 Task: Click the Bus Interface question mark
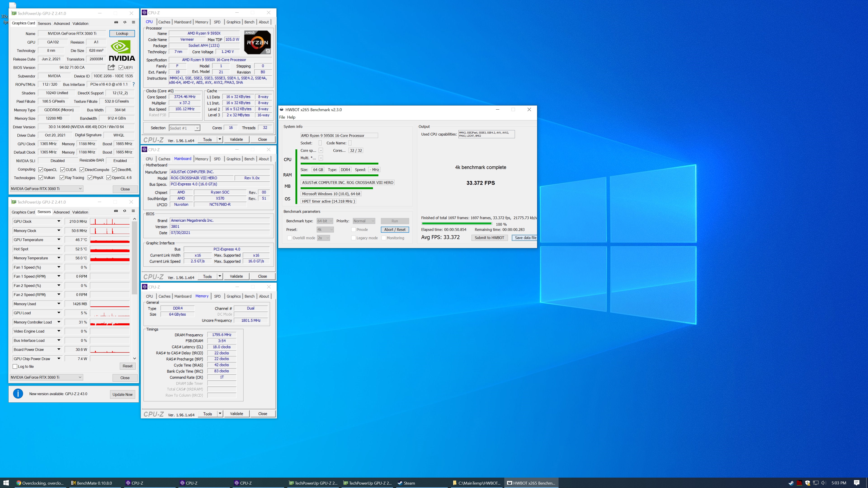point(133,84)
